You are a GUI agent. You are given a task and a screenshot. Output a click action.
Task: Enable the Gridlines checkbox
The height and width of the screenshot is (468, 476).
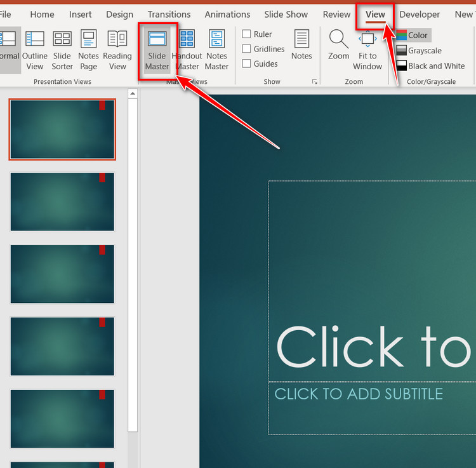click(x=246, y=49)
